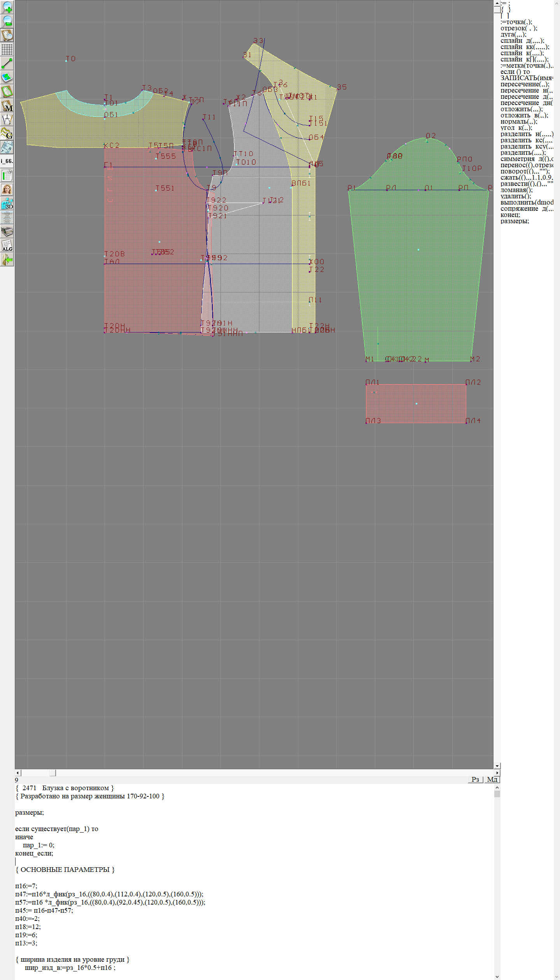
Task: Click the zoom out magnifier icon
Action: pos(7,21)
